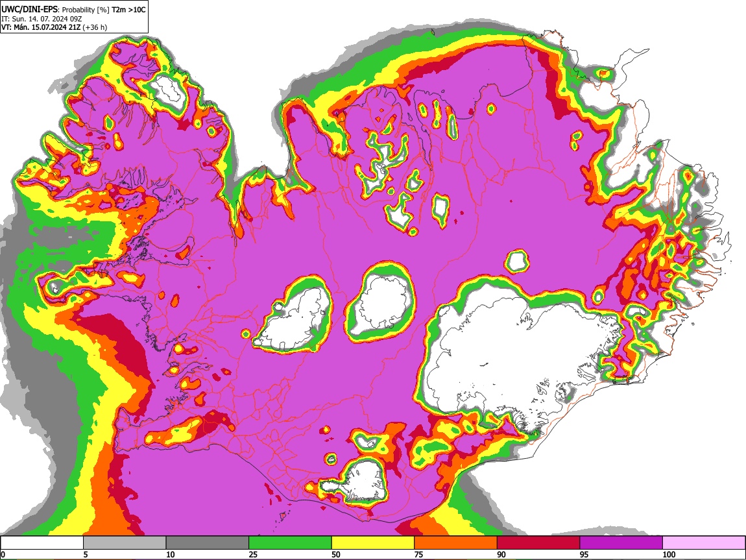Screen dimensions: 746x560
Task: Click the green 25–50% legend swatch
Action: click(x=290, y=542)
